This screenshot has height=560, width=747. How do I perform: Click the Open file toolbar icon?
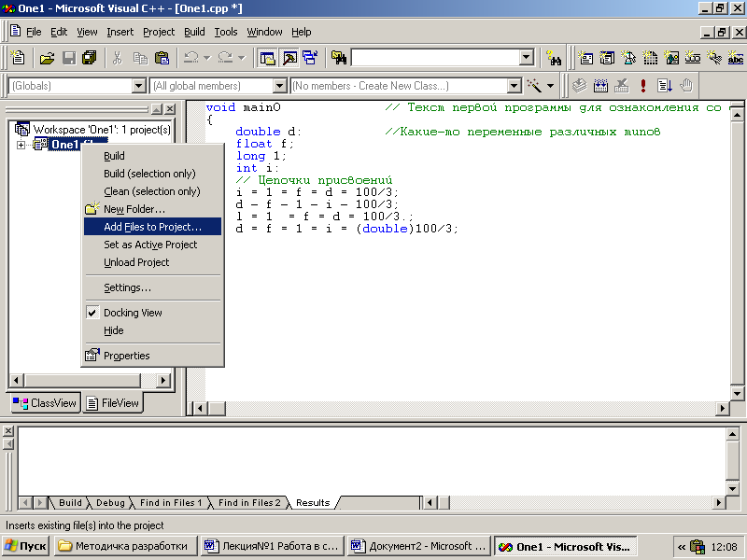click(47, 58)
